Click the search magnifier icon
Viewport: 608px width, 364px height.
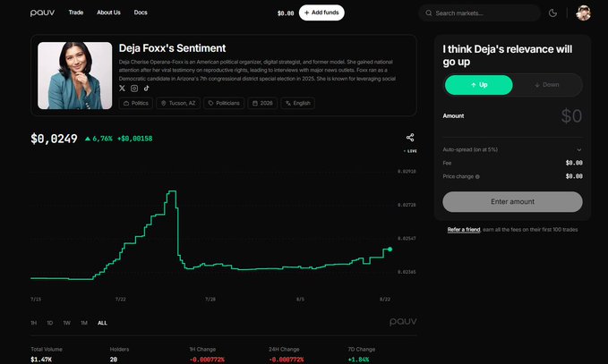(x=429, y=13)
